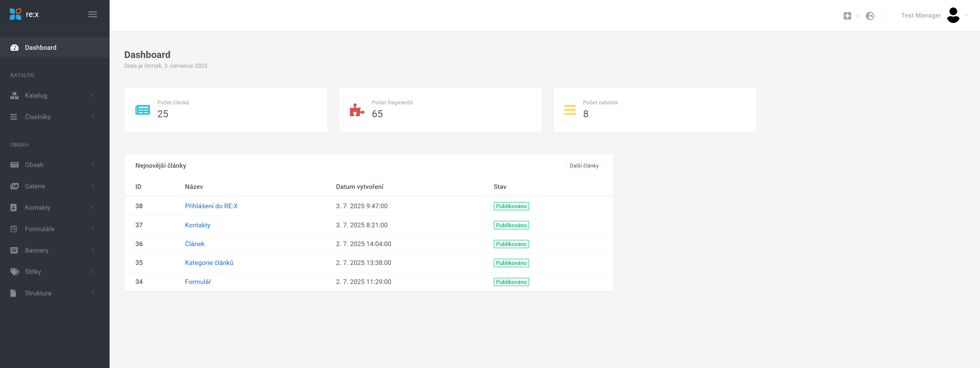The width and height of the screenshot is (980, 368).
Task: Click the Další články button
Action: pyautogui.click(x=583, y=166)
